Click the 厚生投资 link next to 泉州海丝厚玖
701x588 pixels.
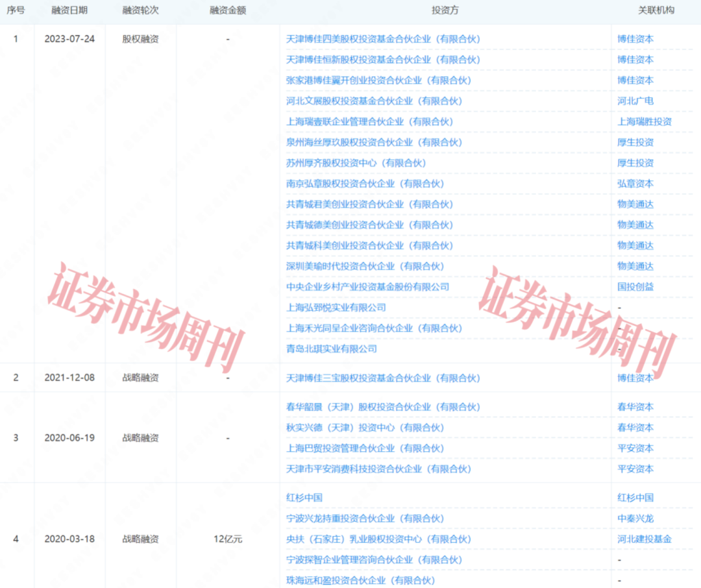point(635,142)
